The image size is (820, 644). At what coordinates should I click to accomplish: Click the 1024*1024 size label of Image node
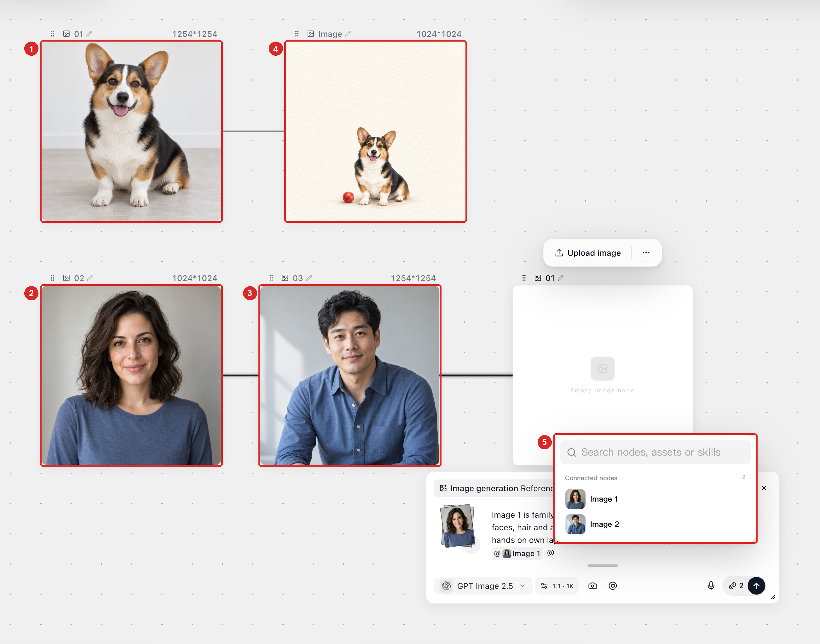[x=439, y=34]
